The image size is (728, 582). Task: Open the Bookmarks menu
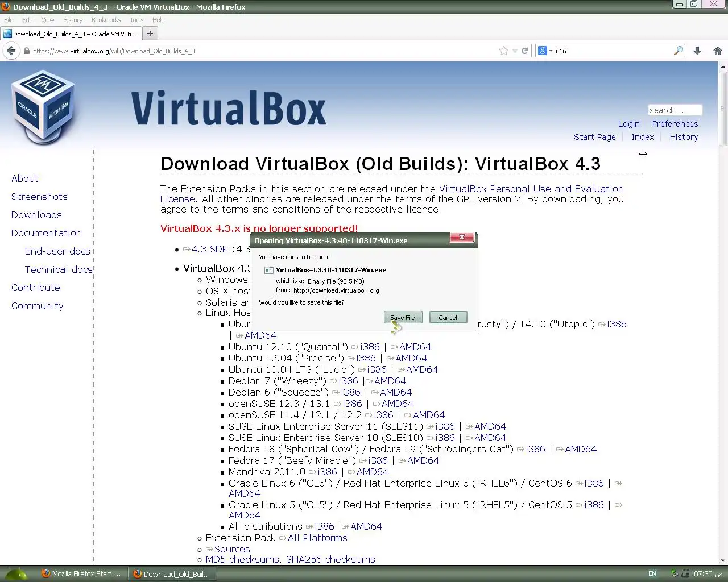106,20
